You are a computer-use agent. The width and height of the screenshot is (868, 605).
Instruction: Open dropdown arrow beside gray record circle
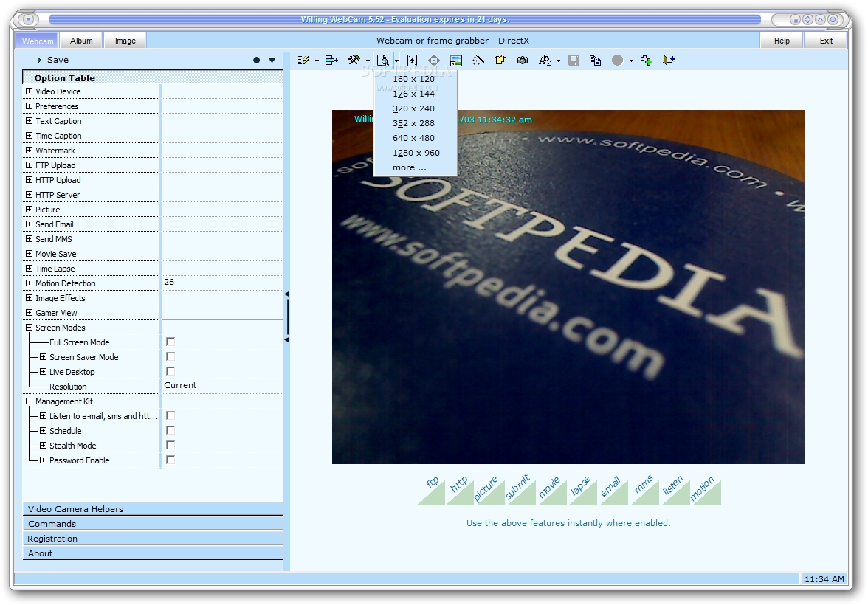631,61
